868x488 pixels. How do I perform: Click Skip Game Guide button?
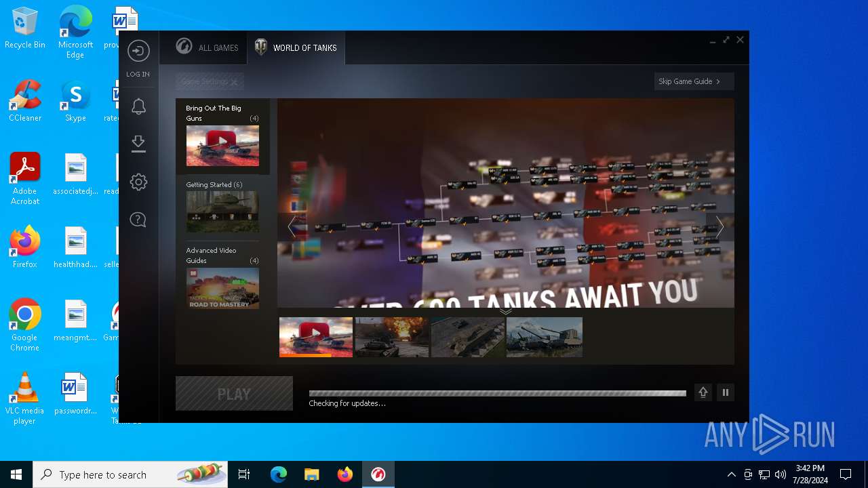(x=694, y=81)
